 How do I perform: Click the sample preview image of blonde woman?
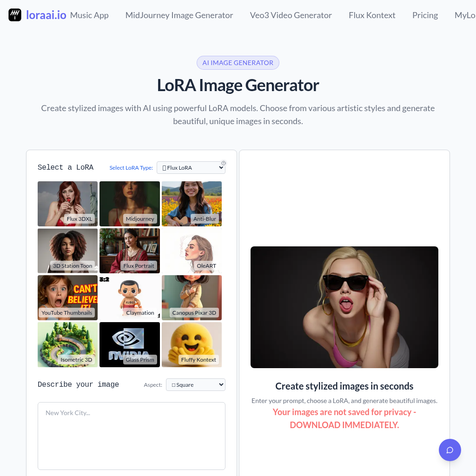[344, 307]
